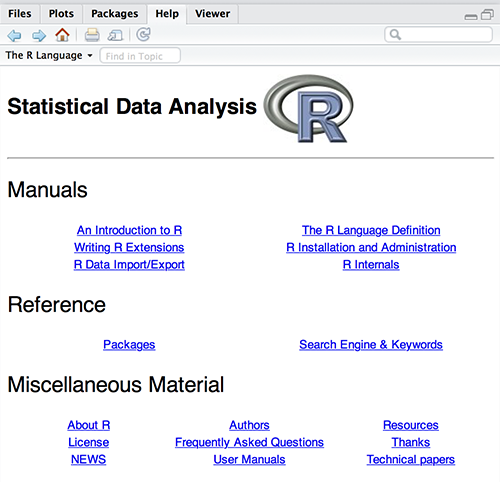500x482 pixels.
Task: Open the Authors link
Action: (x=249, y=425)
